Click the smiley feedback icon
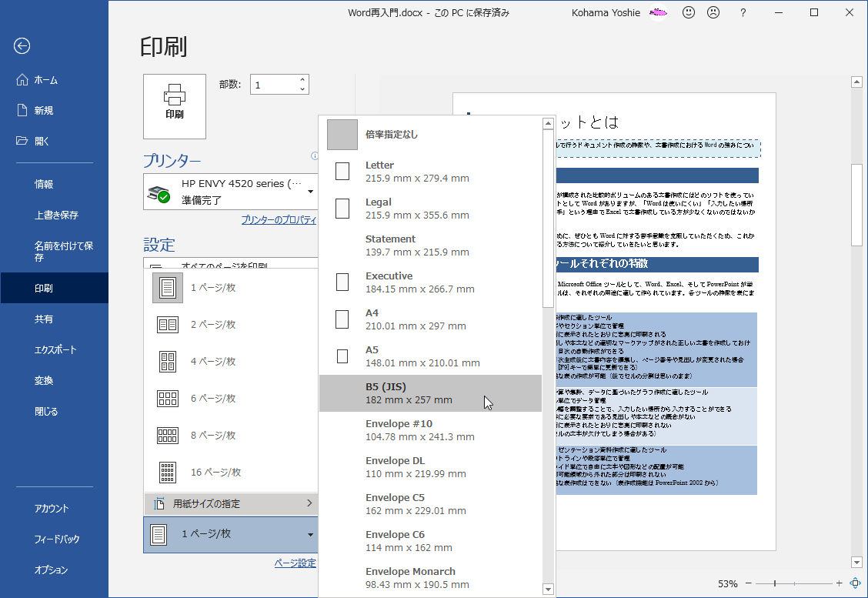This screenshot has height=598, width=868. click(x=689, y=12)
